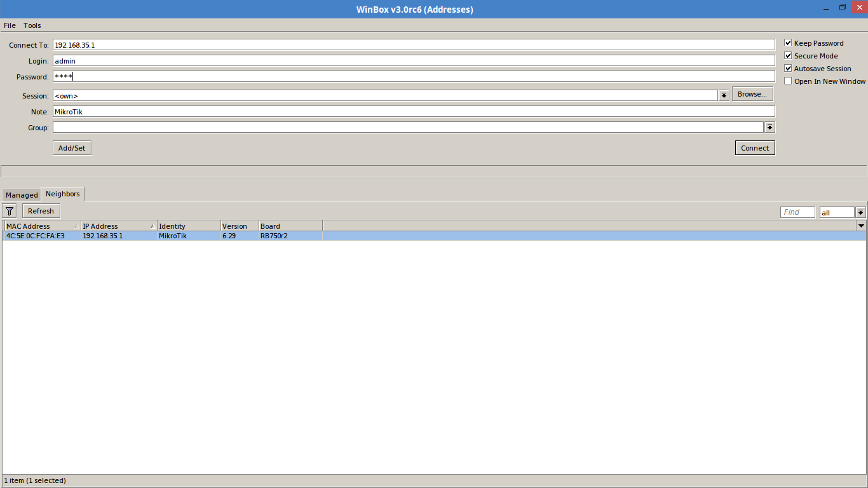Select IP 192.168.35.1 in neighbors table
The width and height of the screenshot is (868, 488).
coord(119,236)
